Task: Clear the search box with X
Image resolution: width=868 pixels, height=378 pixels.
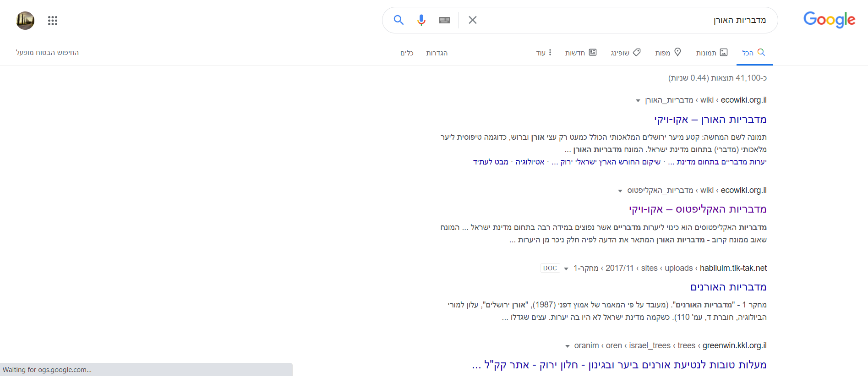Action: pos(473,20)
